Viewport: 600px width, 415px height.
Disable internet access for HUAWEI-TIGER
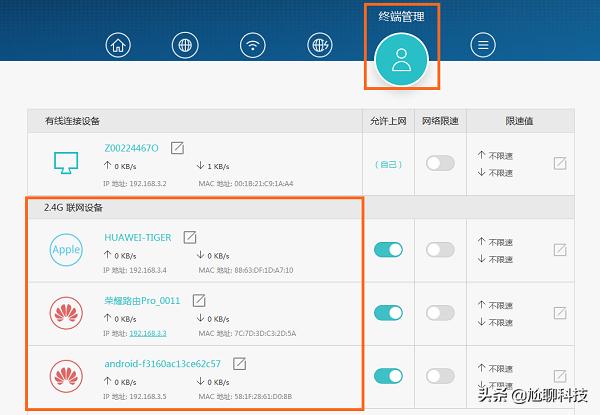point(388,250)
